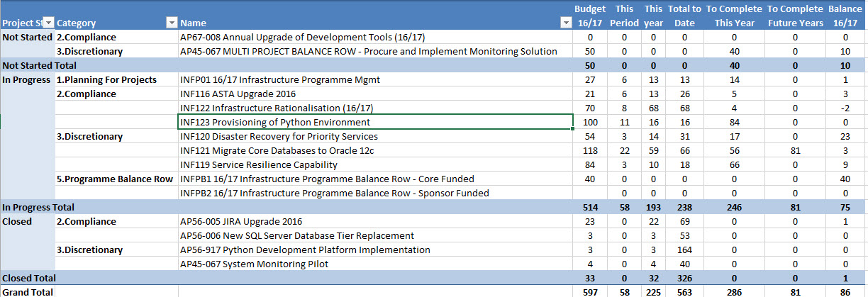Select the Closed Total row label
This screenshot has width=868, height=297.
[x=28, y=278]
